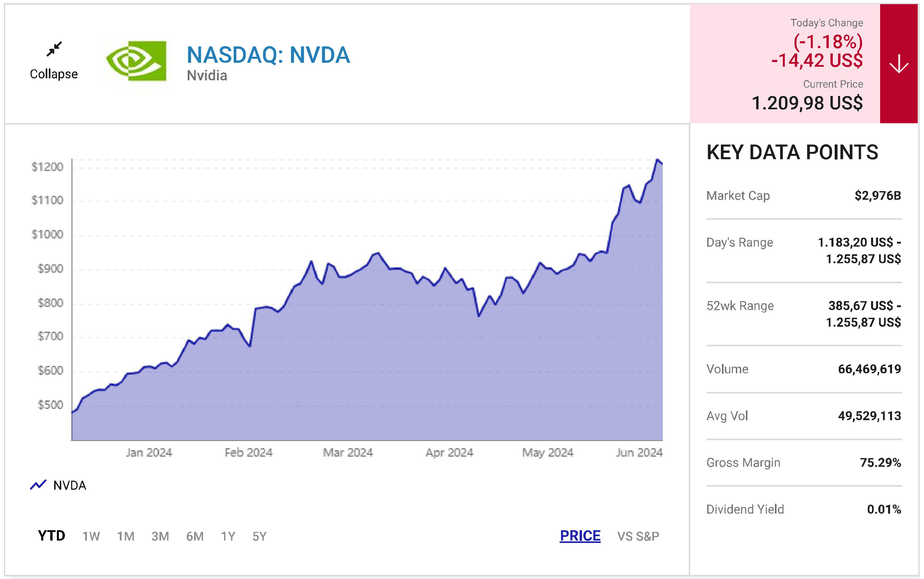
Task: Select the 5Y time range
Action: coord(259,536)
